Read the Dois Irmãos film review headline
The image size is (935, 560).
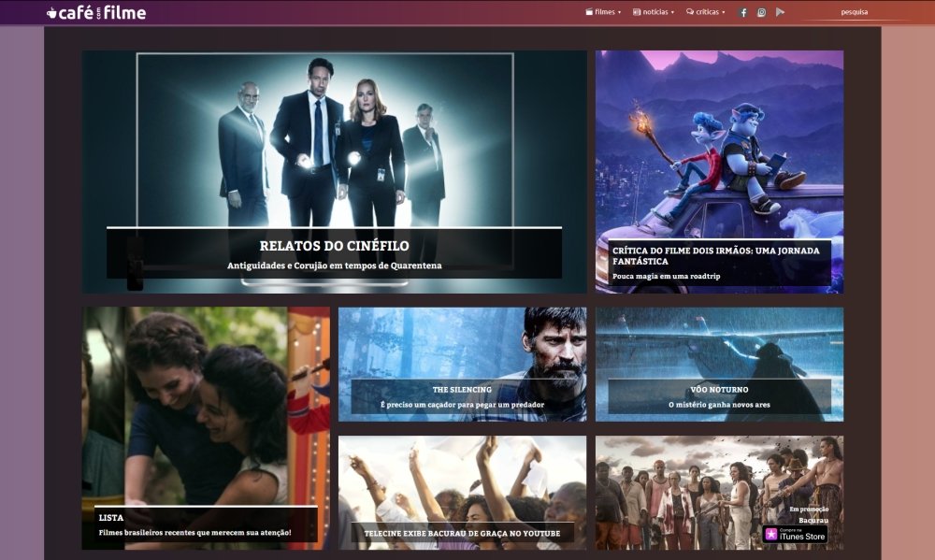tap(716, 255)
